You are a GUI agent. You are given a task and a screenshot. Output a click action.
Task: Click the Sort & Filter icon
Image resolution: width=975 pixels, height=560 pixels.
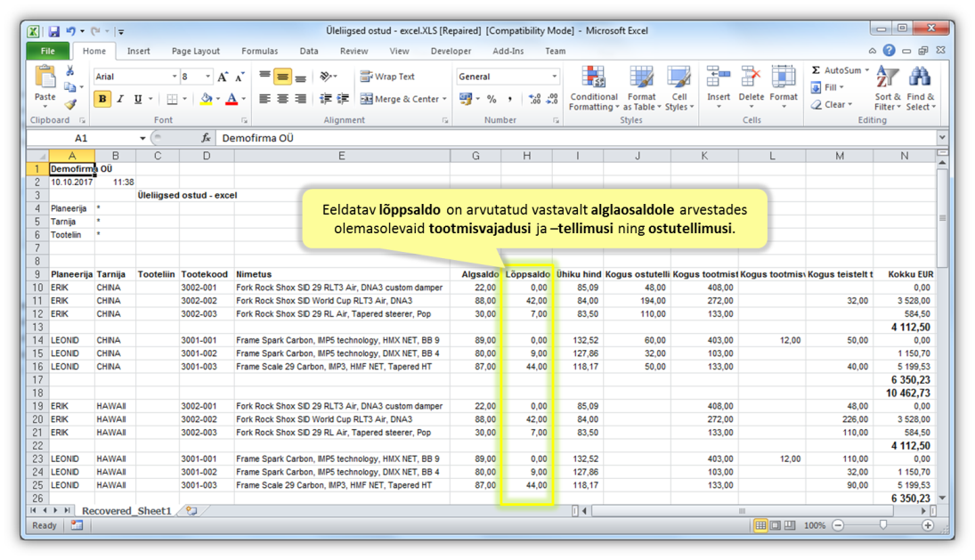click(x=888, y=89)
